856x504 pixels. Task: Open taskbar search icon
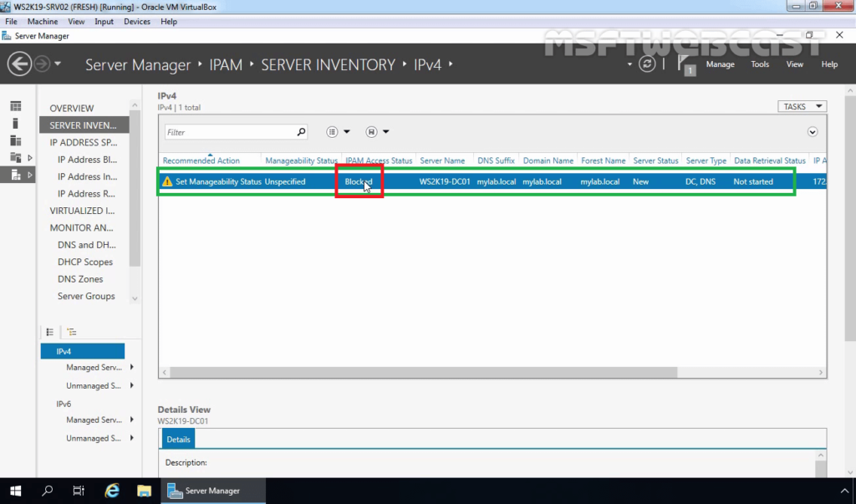click(48, 491)
